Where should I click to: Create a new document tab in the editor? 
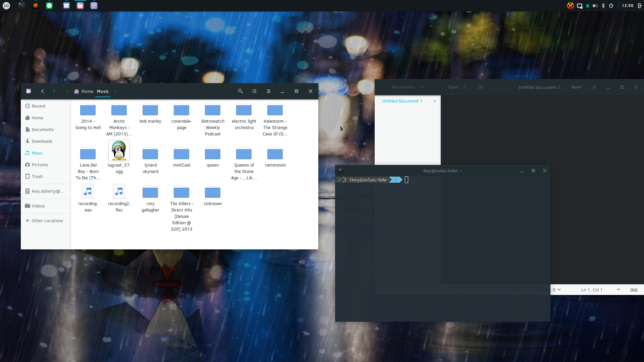click(x=481, y=87)
